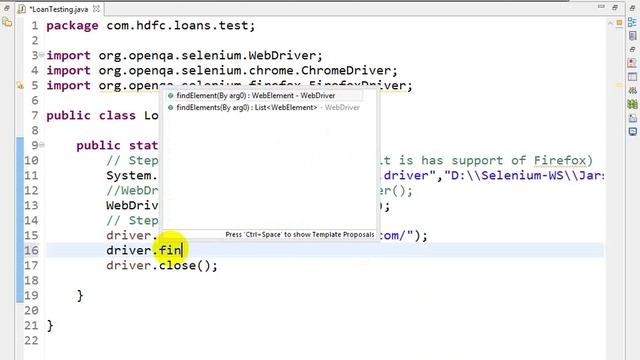
Task: Select the LoanTesting.java editor tab
Action: pyautogui.click(x=59, y=9)
